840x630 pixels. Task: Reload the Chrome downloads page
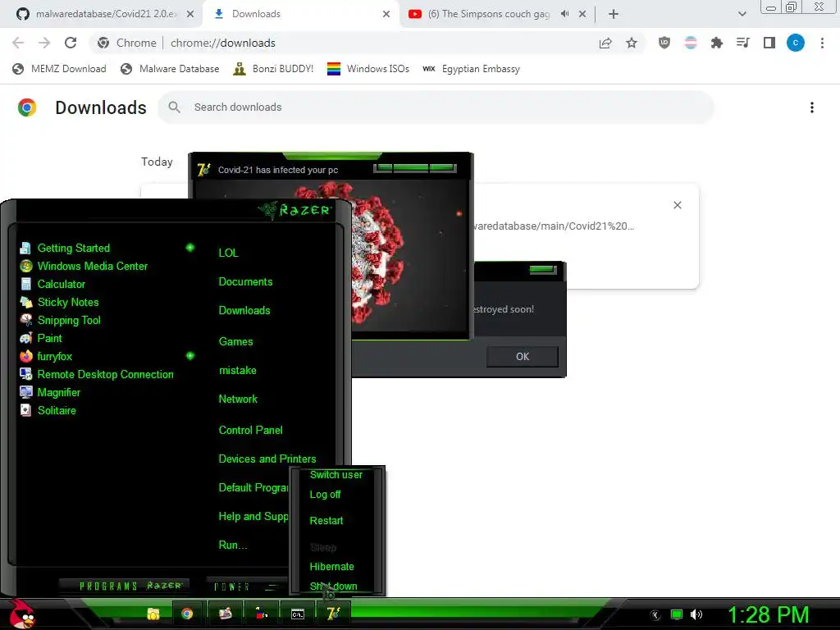71,43
